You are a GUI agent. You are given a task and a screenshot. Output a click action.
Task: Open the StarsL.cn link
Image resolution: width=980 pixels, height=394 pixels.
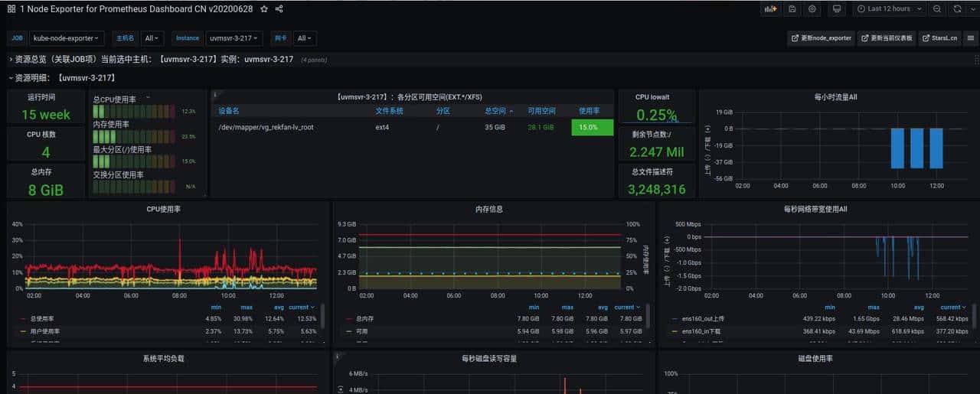click(939, 38)
